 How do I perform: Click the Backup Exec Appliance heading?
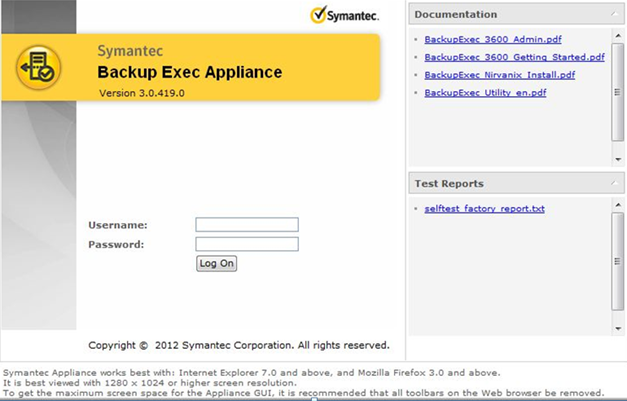pyautogui.click(x=190, y=72)
